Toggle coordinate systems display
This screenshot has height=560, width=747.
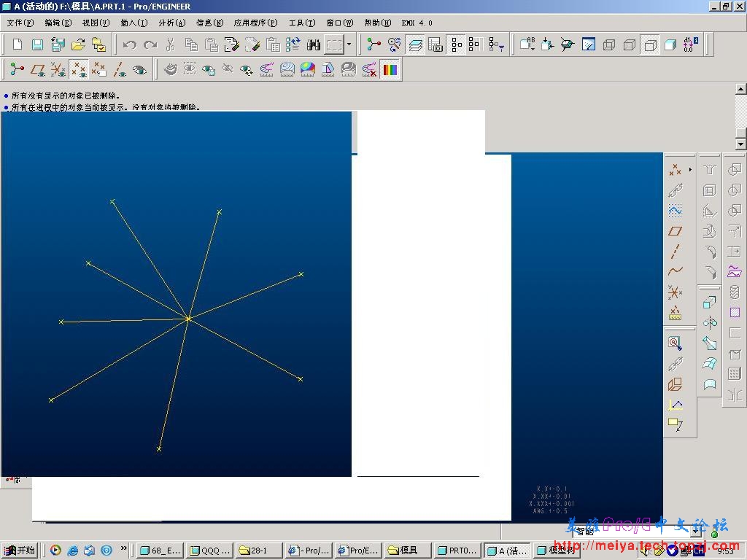coord(58,69)
